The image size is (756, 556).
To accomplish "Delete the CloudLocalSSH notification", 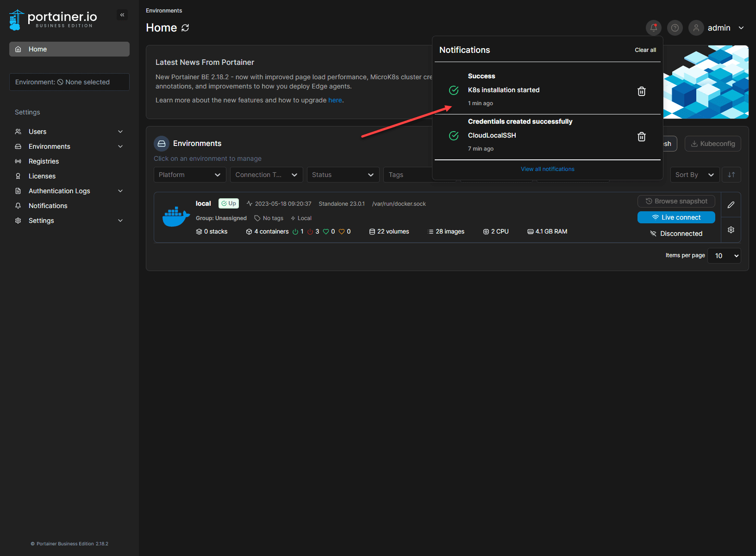I will (641, 137).
